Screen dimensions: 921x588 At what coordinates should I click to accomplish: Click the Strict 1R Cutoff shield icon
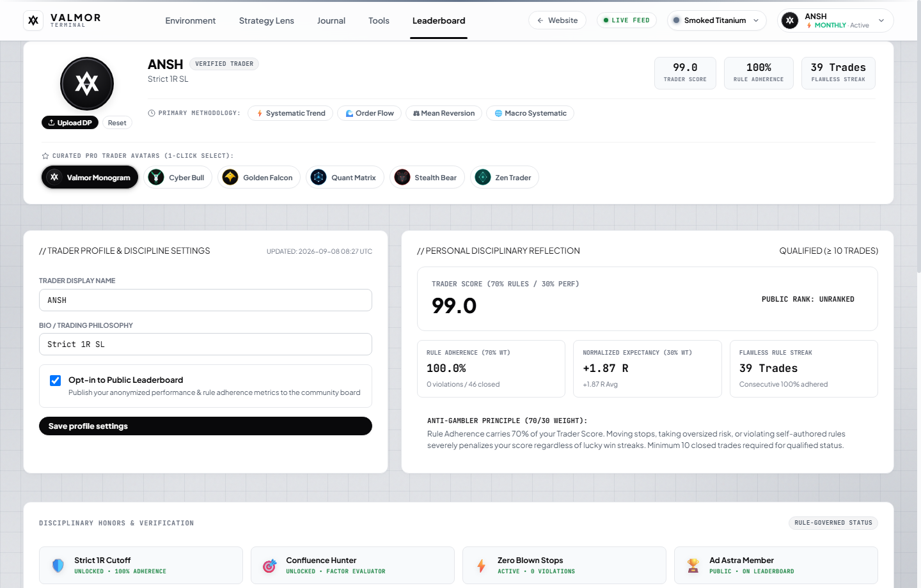58,566
